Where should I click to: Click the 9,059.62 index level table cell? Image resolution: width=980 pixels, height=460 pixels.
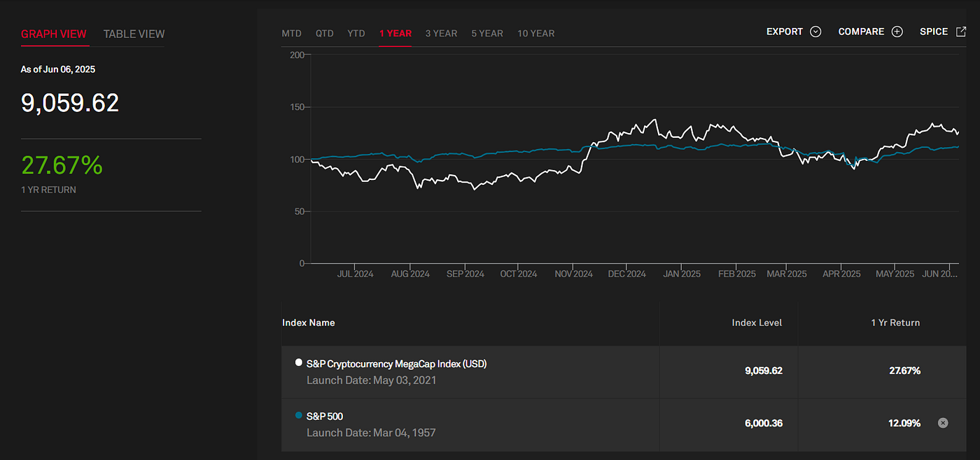[764, 370]
